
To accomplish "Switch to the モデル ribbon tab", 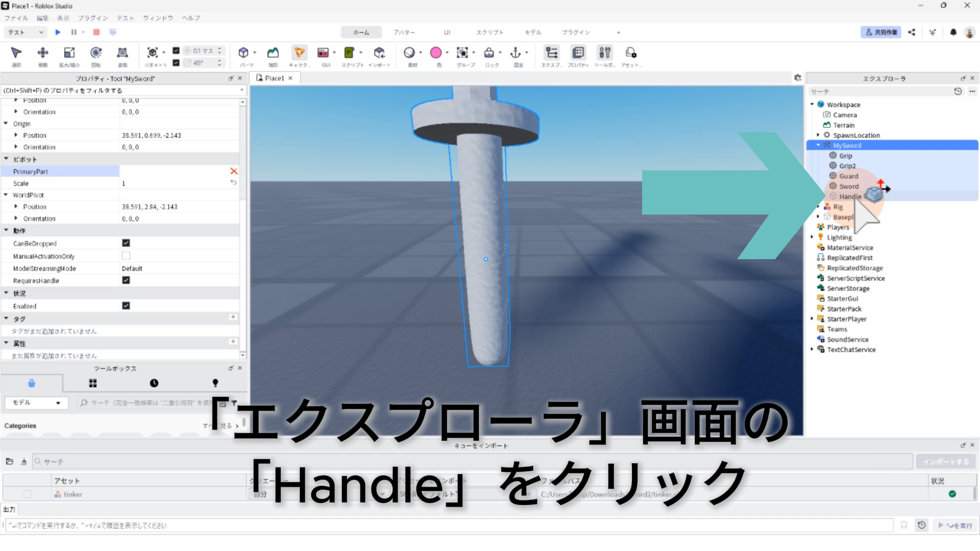I will pos(532,32).
